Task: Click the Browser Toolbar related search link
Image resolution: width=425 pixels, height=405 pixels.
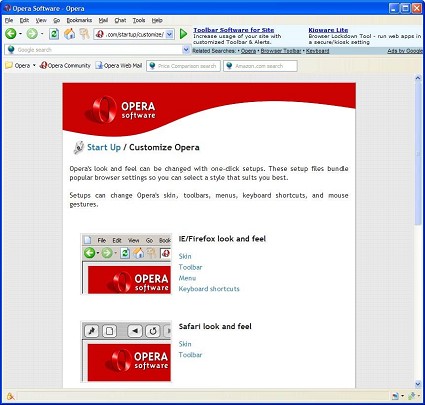Action: tap(281, 51)
